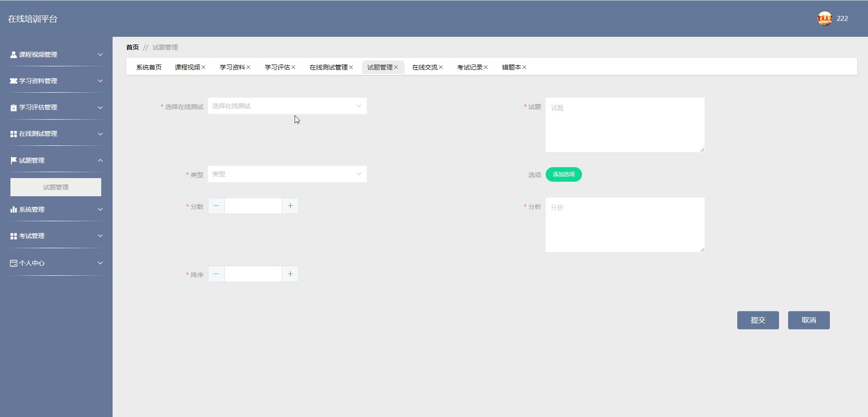This screenshot has width=868, height=417.
Task: Switch to the 在线交流 tab
Action: pyautogui.click(x=425, y=67)
